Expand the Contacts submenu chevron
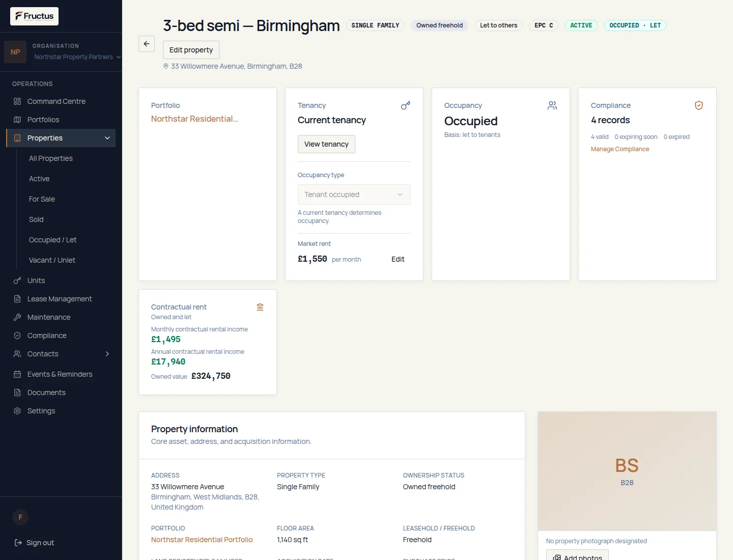This screenshot has height=560, width=733. point(107,354)
